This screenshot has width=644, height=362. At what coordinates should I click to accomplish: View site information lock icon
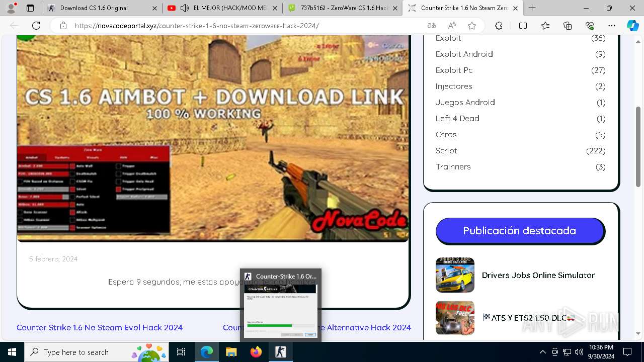[63, 26]
